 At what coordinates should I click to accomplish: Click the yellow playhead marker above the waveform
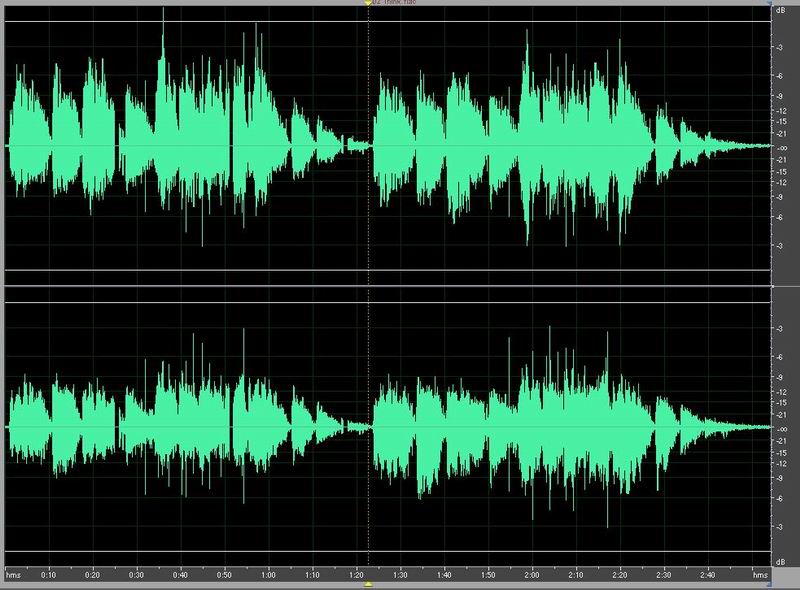tap(368, 3)
